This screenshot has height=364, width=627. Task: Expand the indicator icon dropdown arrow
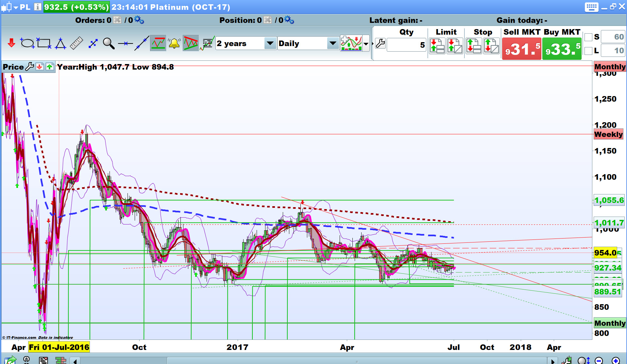coord(366,43)
